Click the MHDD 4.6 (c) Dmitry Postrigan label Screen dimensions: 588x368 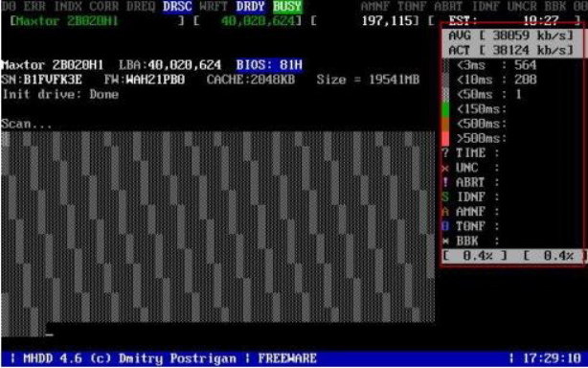[129, 358]
